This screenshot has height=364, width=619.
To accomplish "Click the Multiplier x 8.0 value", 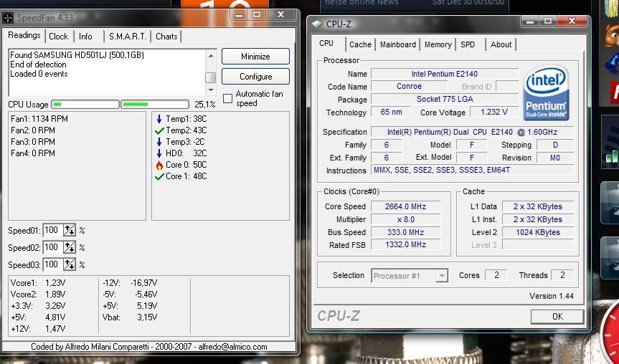I will coord(405,219).
